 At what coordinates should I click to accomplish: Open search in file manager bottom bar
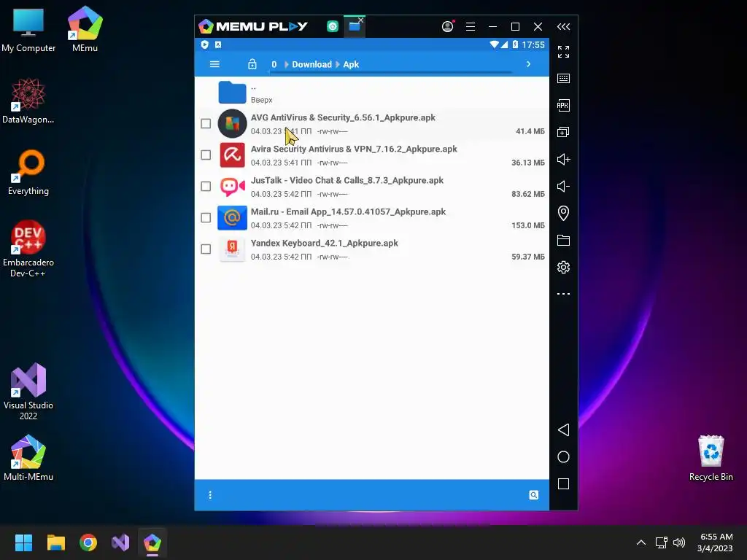pyautogui.click(x=533, y=495)
